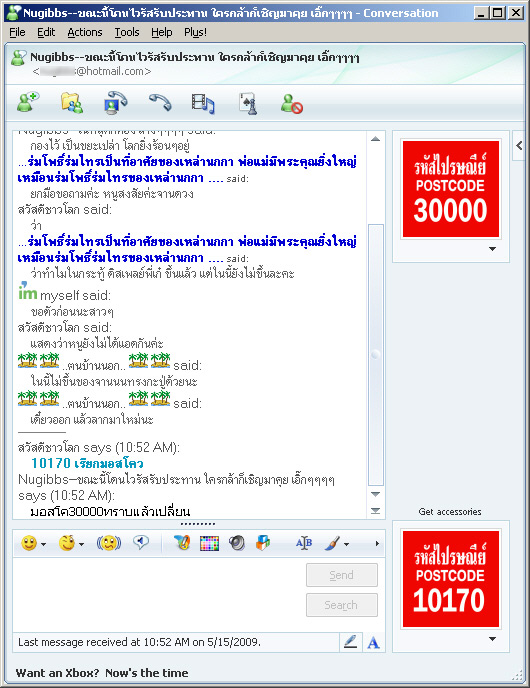Click the Want an Xbox ad link

(102, 673)
